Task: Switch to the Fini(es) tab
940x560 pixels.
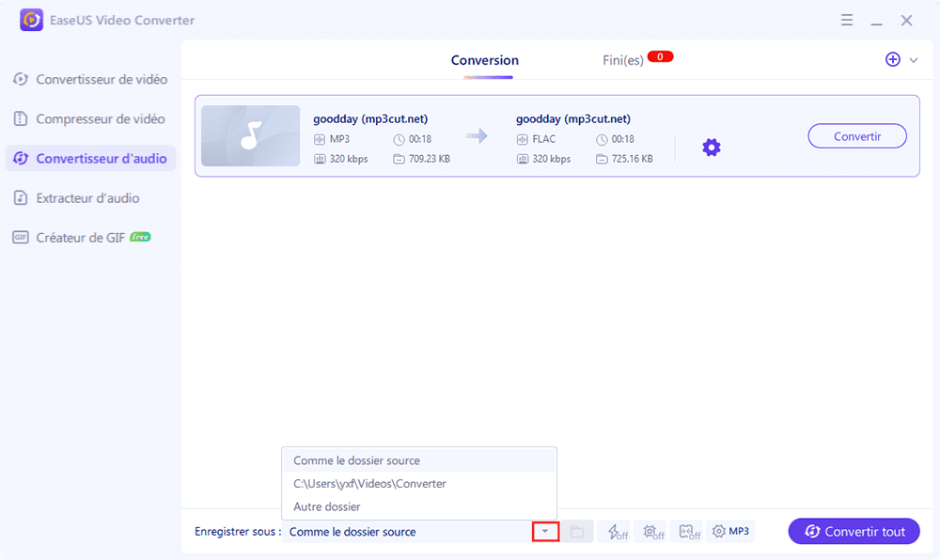Action: (623, 60)
